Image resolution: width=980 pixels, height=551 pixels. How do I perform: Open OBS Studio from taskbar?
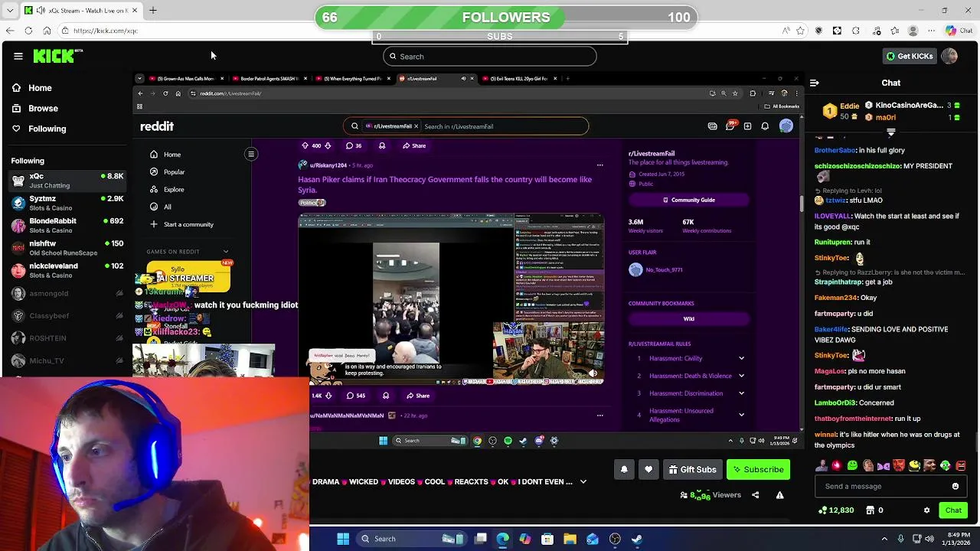[x=615, y=539]
